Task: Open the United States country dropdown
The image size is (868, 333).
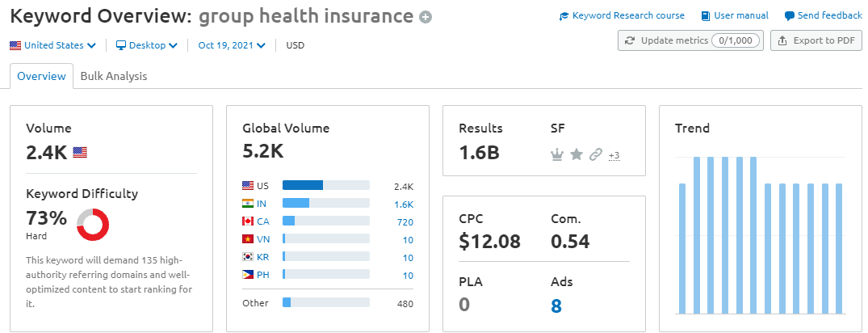Action: (x=53, y=45)
